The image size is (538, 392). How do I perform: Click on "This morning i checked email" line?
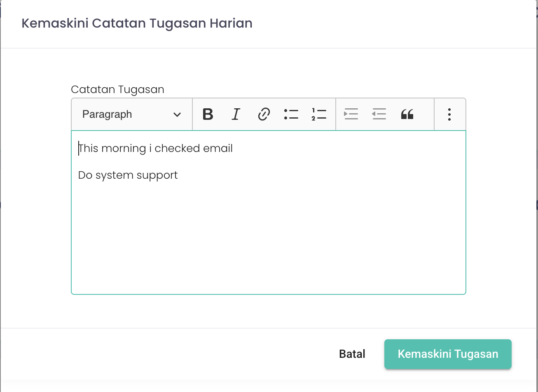(x=155, y=148)
